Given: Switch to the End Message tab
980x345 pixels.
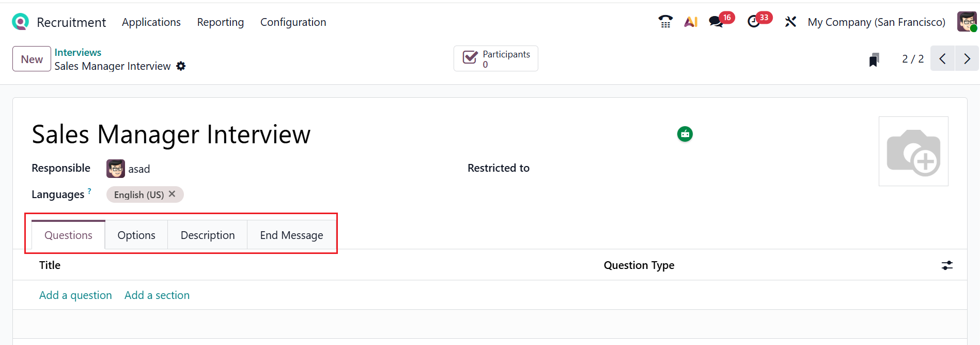Looking at the screenshot, I should click(x=291, y=235).
